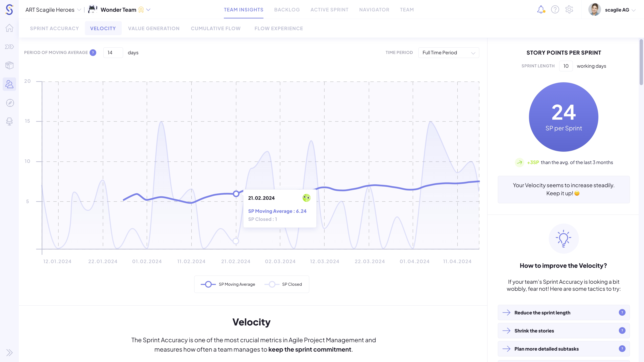Switch to the Cumulative Flow tab
Viewport: 644px width, 362px height.
click(x=216, y=28)
